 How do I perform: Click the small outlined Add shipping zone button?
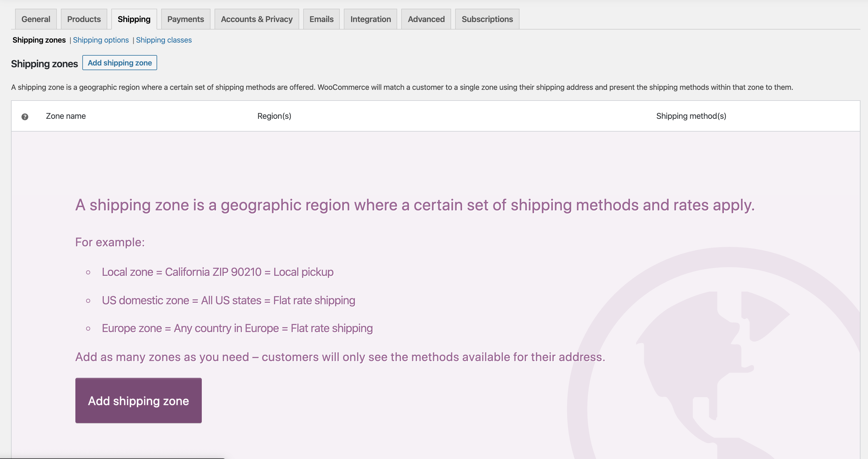tap(120, 63)
